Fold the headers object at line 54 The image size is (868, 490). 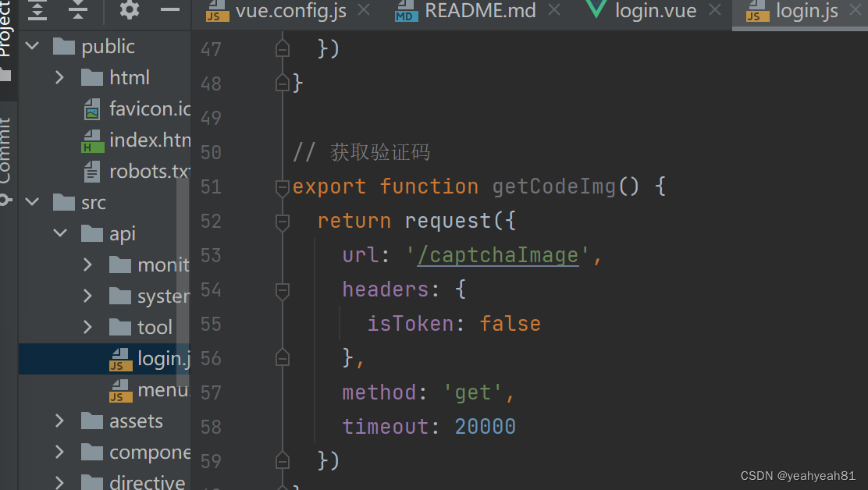[283, 291]
